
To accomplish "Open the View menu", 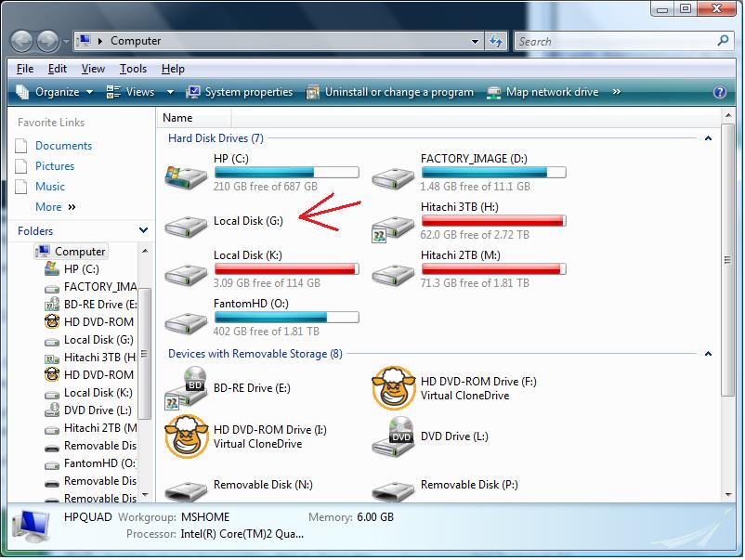I will pos(93,69).
